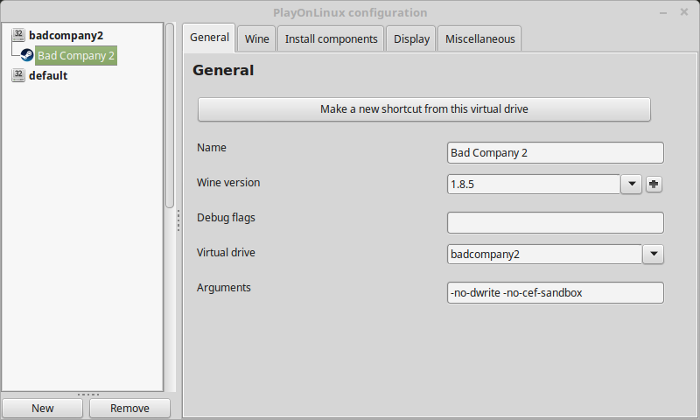Select the Bad Company 2 shortcut entry

[76, 55]
